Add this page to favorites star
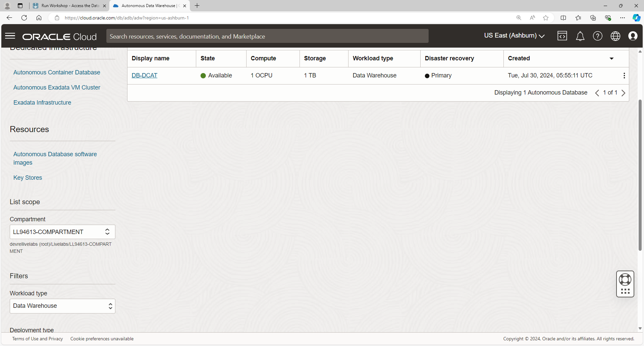 (x=546, y=18)
